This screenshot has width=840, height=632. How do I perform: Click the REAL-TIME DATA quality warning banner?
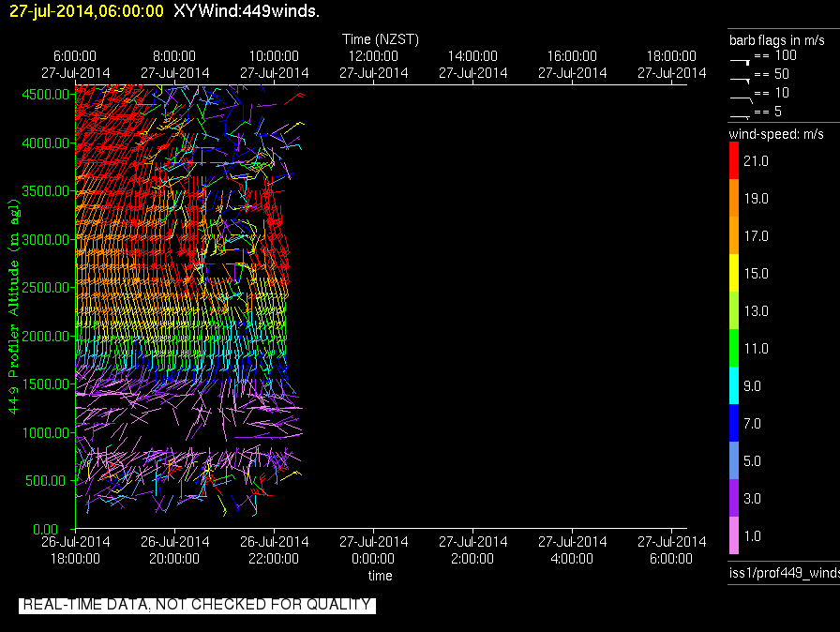[197, 605]
